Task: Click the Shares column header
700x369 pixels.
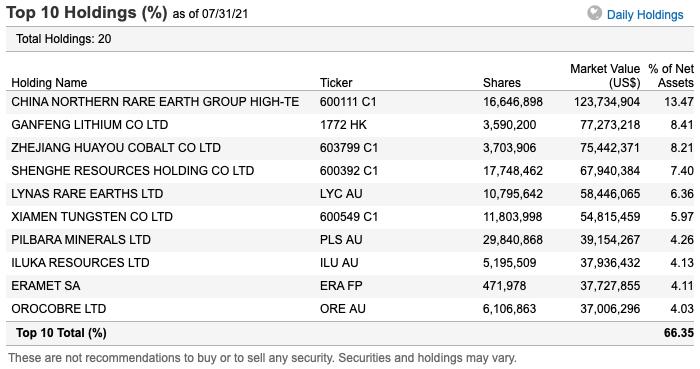Action: [x=502, y=83]
